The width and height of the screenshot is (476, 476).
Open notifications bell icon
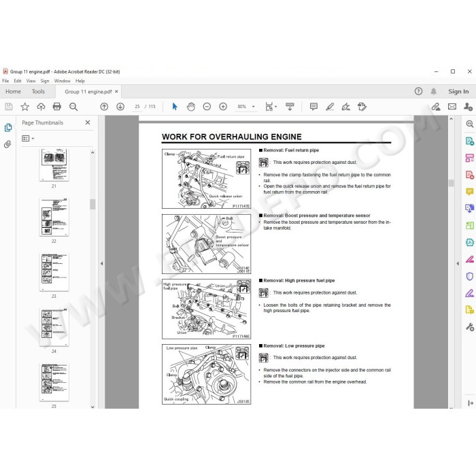[x=434, y=91]
